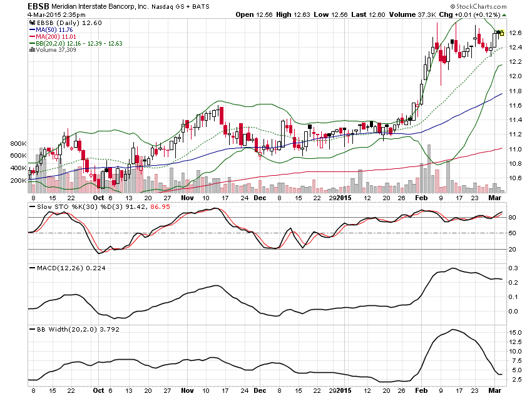Click the 11.0 price axis label

(x=515, y=149)
